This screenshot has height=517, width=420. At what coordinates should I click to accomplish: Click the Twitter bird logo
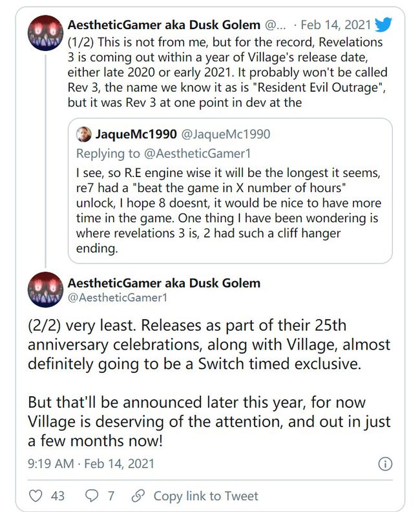tap(383, 25)
